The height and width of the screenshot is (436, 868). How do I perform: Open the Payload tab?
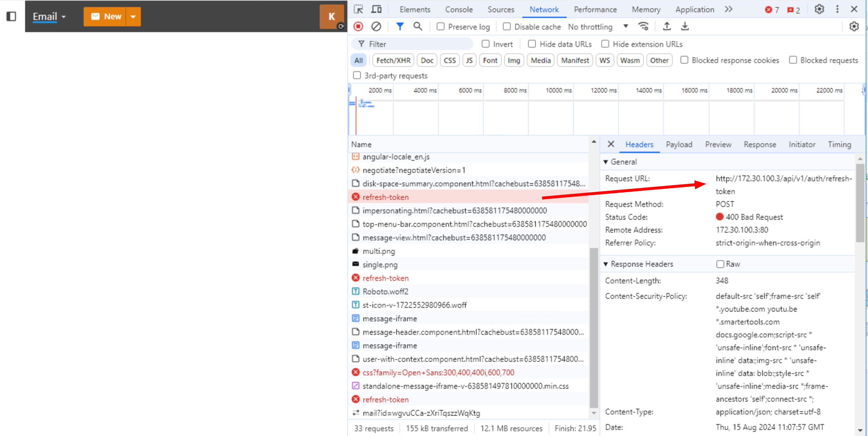click(x=679, y=145)
